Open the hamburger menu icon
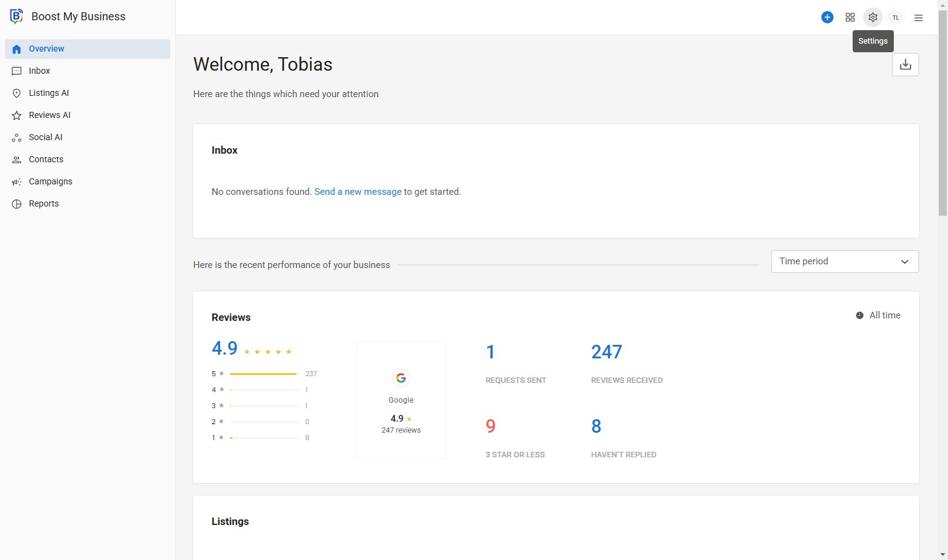This screenshot has height=560, width=948. (918, 18)
